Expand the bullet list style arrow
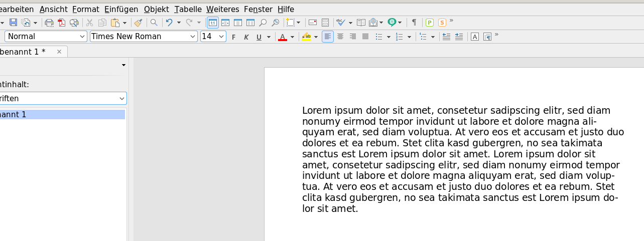This screenshot has height=241, width=644. pos(389,37)
